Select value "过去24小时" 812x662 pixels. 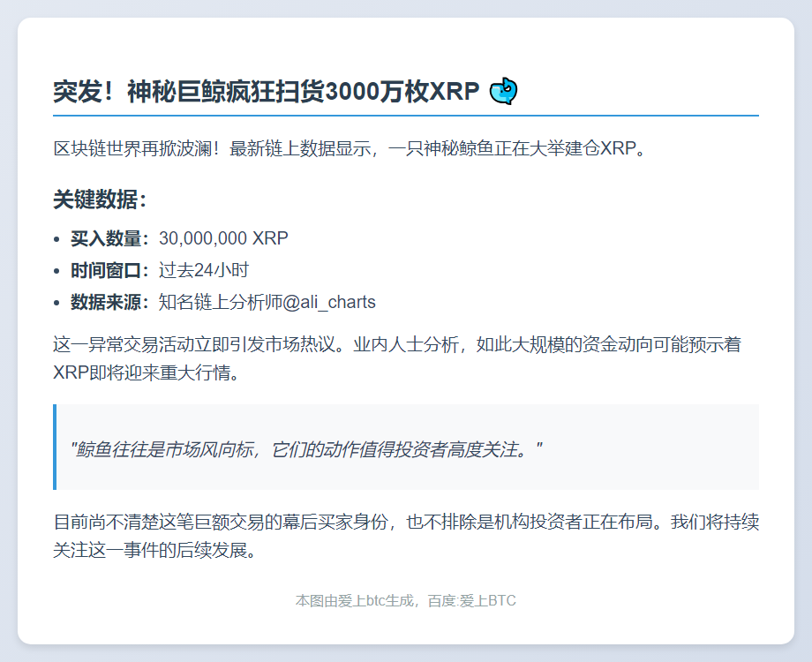pyautogui.click(x=204, y=270)
